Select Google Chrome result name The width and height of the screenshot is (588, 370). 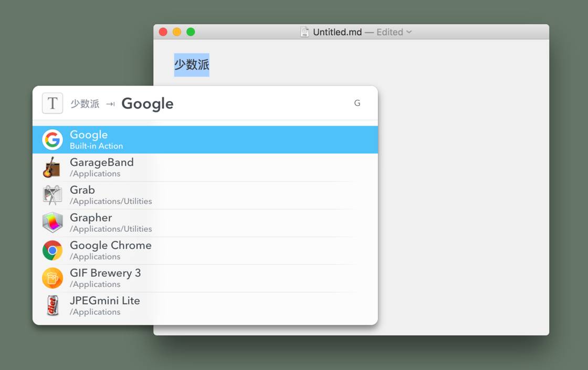(x=111, y=245)
